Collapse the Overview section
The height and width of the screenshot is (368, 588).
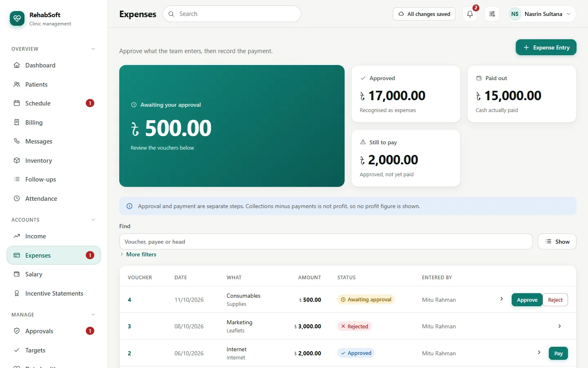click(x=93, y=49)
